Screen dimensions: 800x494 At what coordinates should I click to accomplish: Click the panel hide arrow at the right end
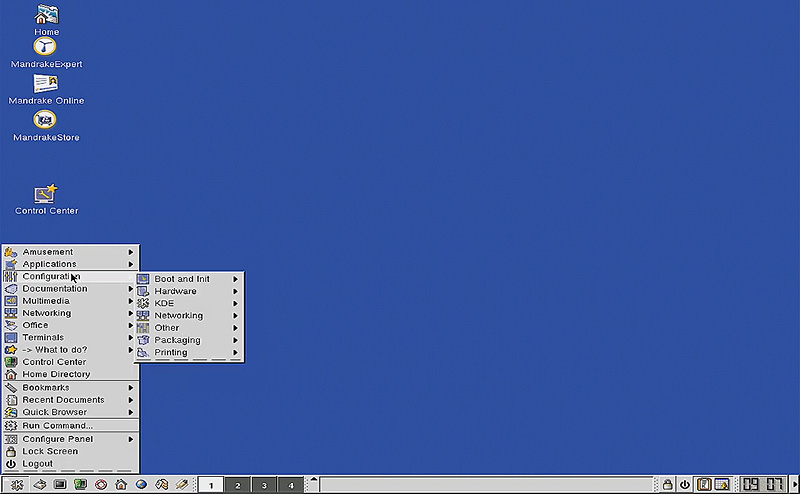click(x=794, y=484)
